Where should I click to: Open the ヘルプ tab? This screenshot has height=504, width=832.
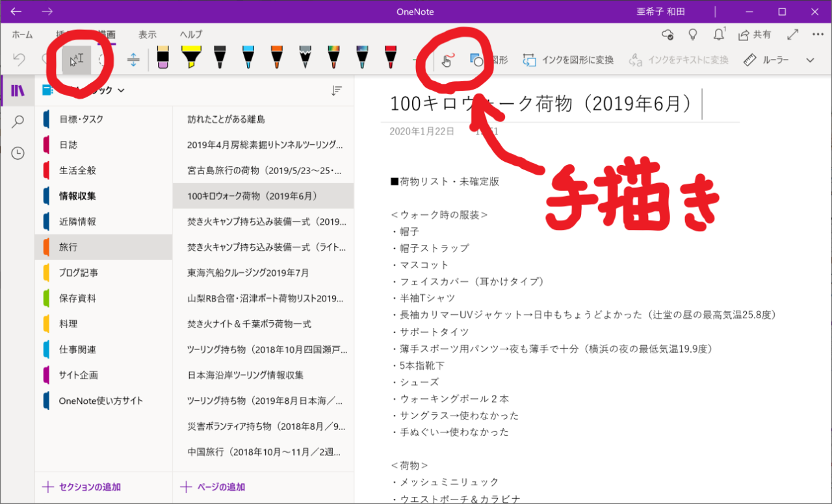(x=191, y=34)
